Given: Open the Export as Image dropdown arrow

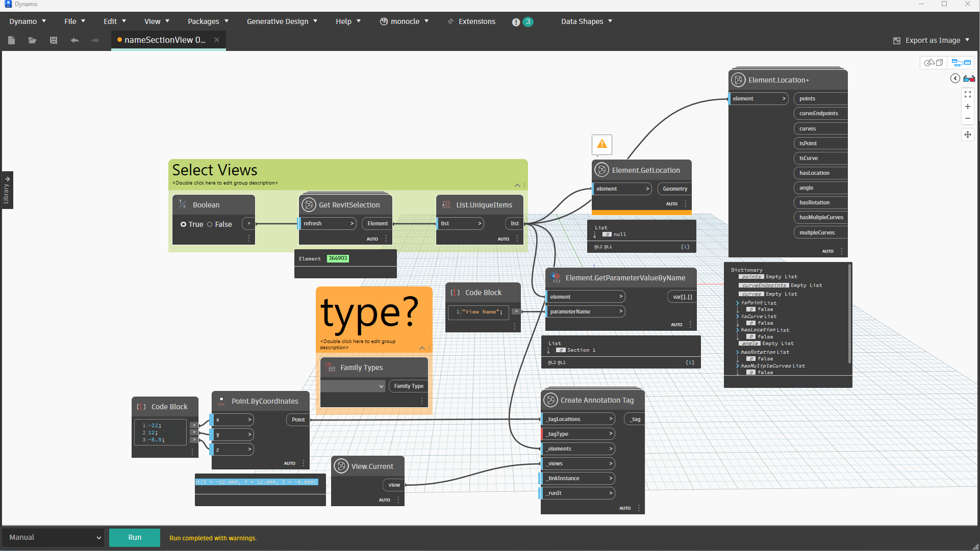Looking at the screenshot, I should 968,40.
